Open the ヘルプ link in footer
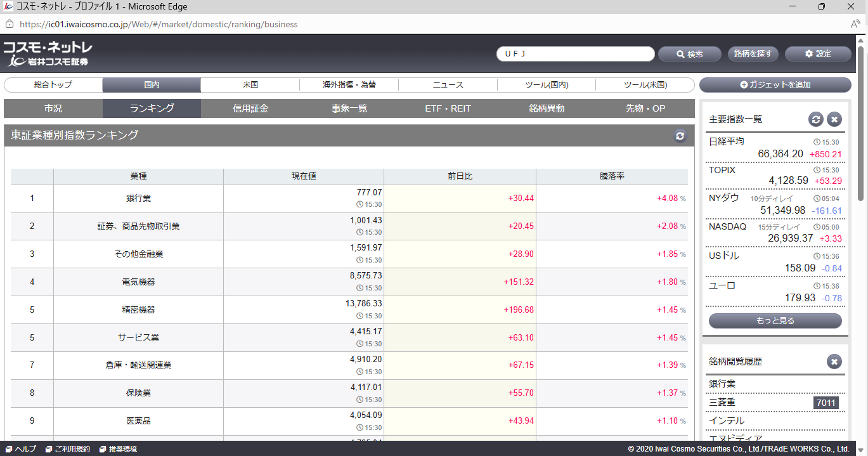Viewport: 868px width, 456px height. tap(21, 449)
